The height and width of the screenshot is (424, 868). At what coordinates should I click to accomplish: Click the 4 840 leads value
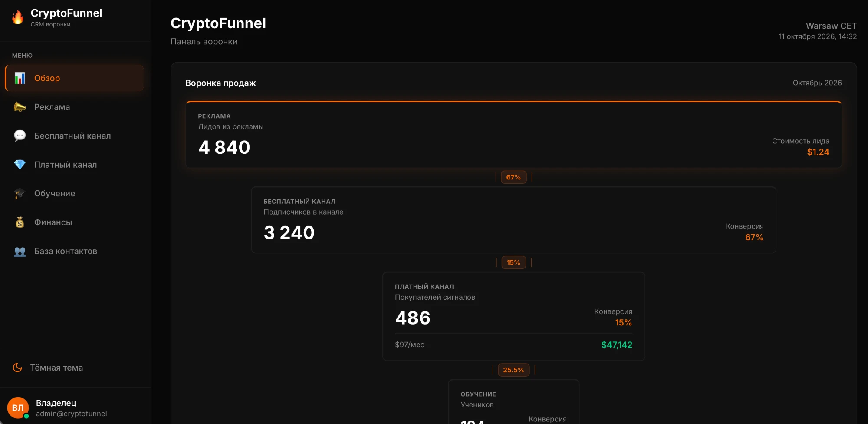224,147
